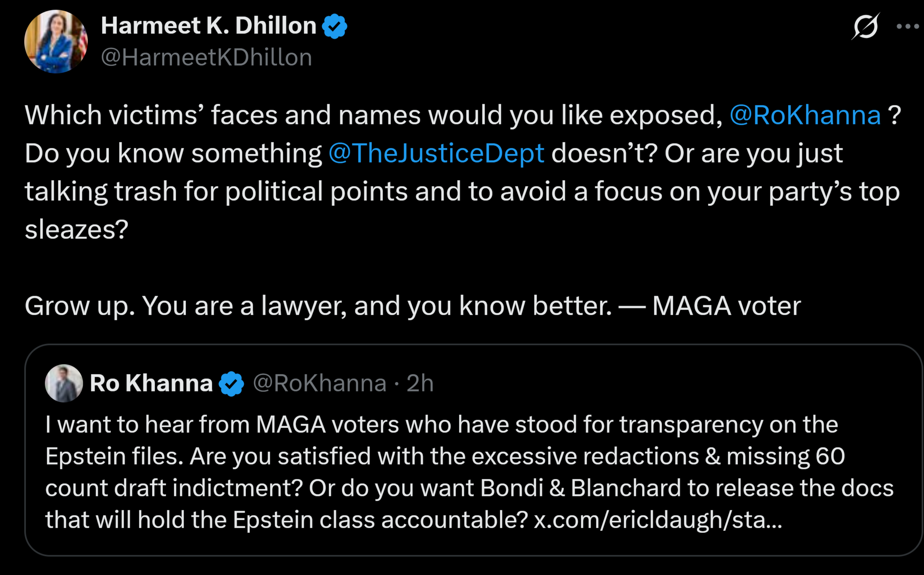This screenshot has height=575, width=924.
Task: Open Harmeet K. Dhillon display name link
Action: click(x=208, y=26)
